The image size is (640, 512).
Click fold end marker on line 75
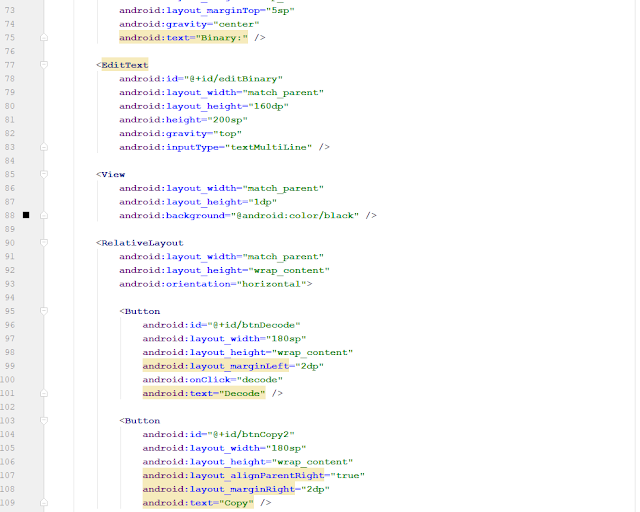point(44,38)
